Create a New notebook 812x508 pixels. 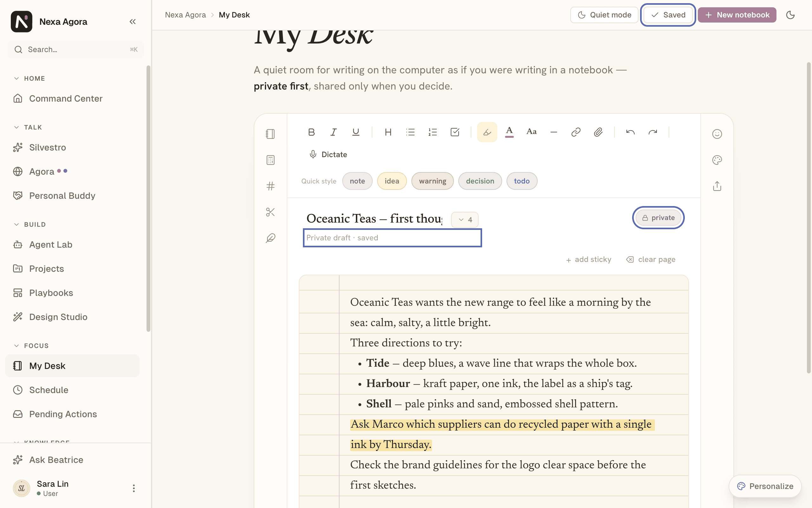737,15
